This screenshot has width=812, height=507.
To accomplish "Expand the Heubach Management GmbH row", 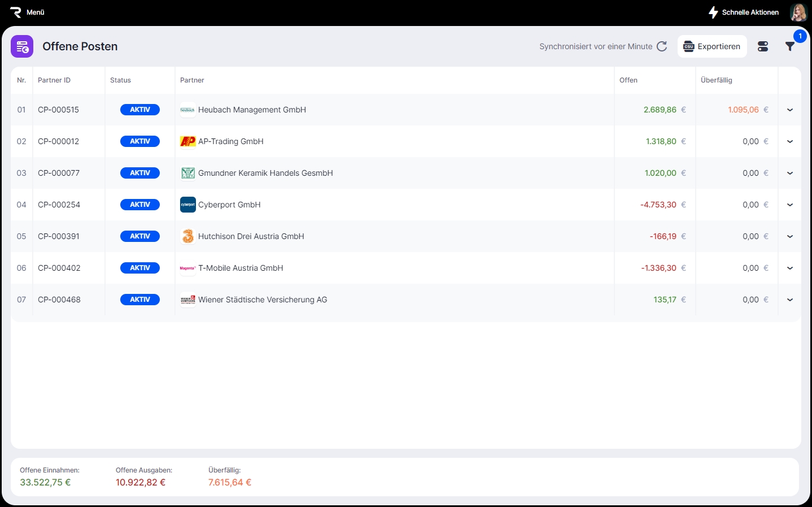I will 789,110.
